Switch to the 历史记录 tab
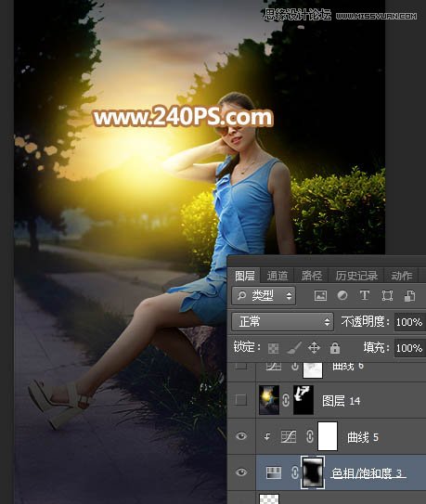Viewport: 426px width, 504px height. [x=356, y=276]
